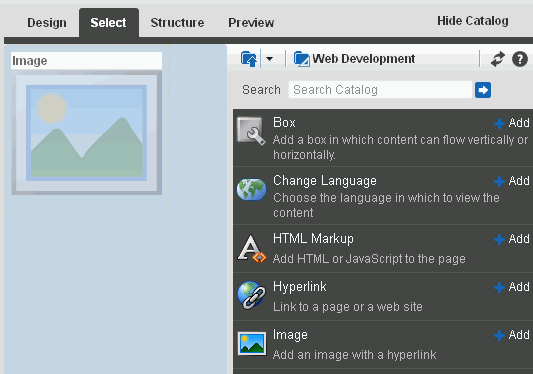Select the Box catalog entry title
The width and height of the screenshot is (533, 374).
284,122
